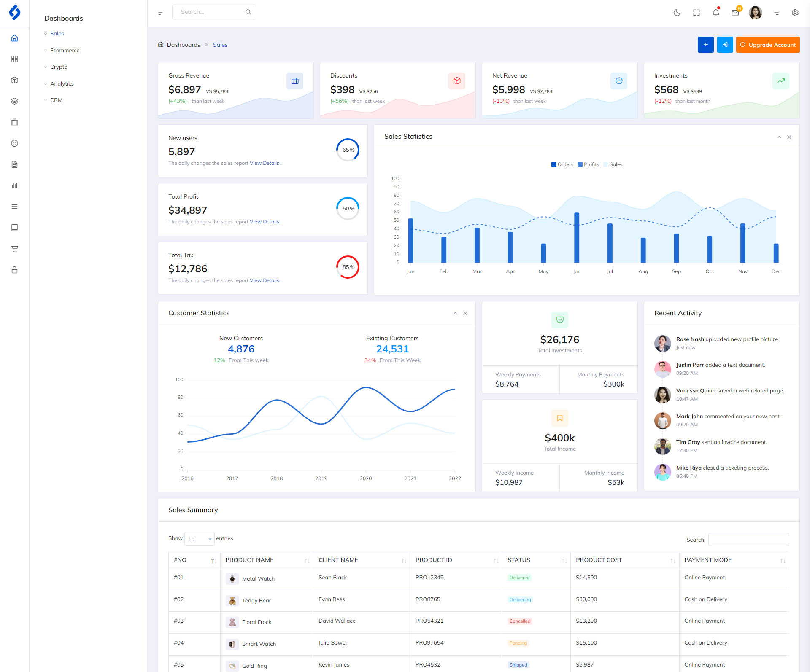810x672 pixels.
Task: Toggle Sales legend color swatch
Action: click(606, 164)
